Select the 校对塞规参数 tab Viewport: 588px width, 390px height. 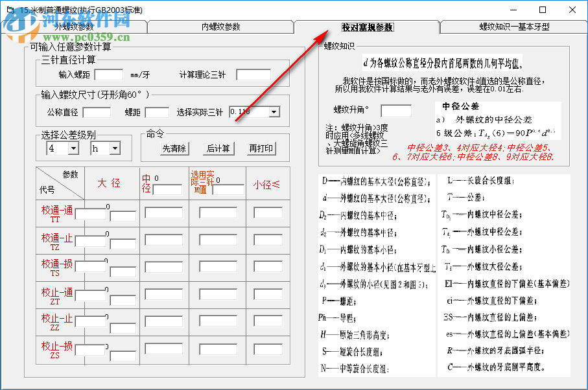click(x=366, y=26)
